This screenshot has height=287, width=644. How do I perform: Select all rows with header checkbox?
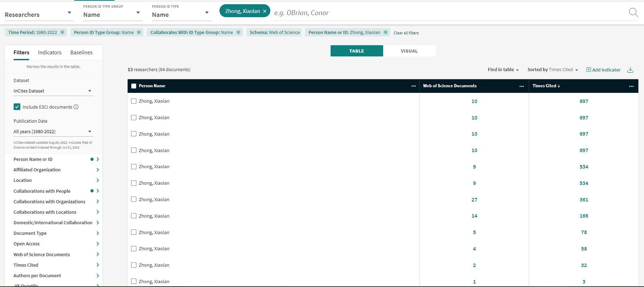point(134,86)
